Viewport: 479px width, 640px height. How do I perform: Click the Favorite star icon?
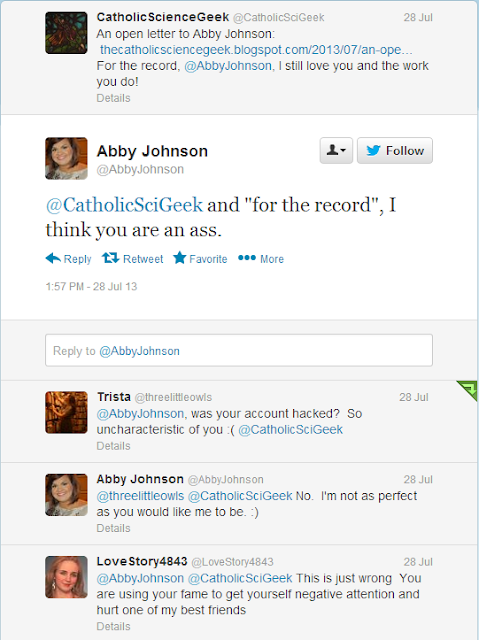(180, 258)
